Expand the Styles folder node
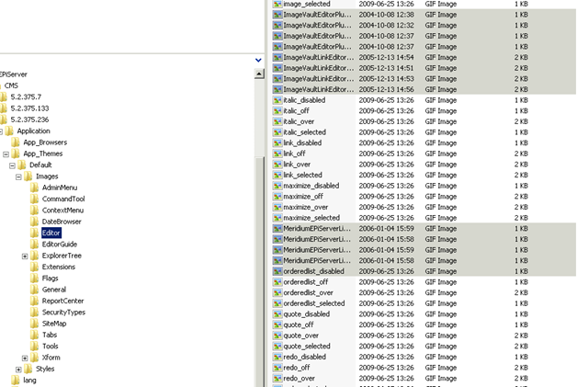Screen dimensions: 588x387 (17, 369)
